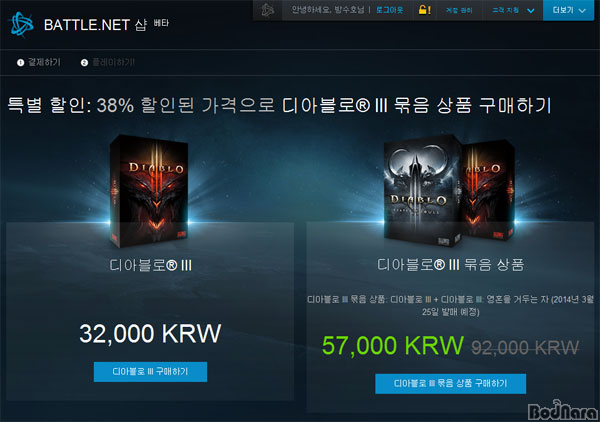Open the 계정 관리 account management link
This screenshot has height=422, width=600.
(459, 10)
